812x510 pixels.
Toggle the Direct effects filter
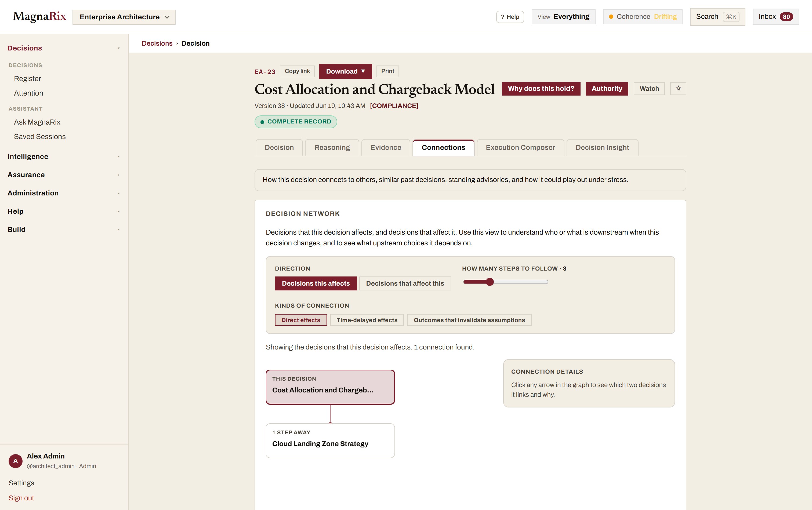click(301, 320)
